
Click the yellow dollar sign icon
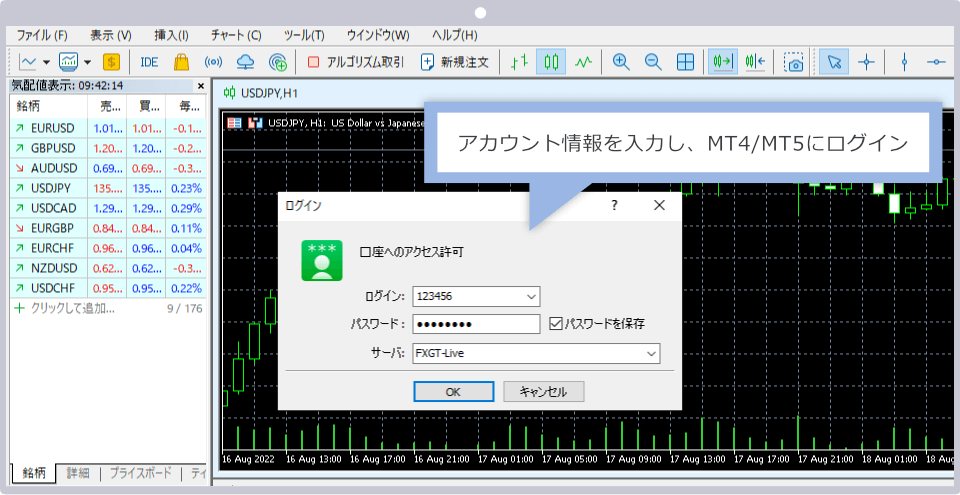click(x=111, y=62)
